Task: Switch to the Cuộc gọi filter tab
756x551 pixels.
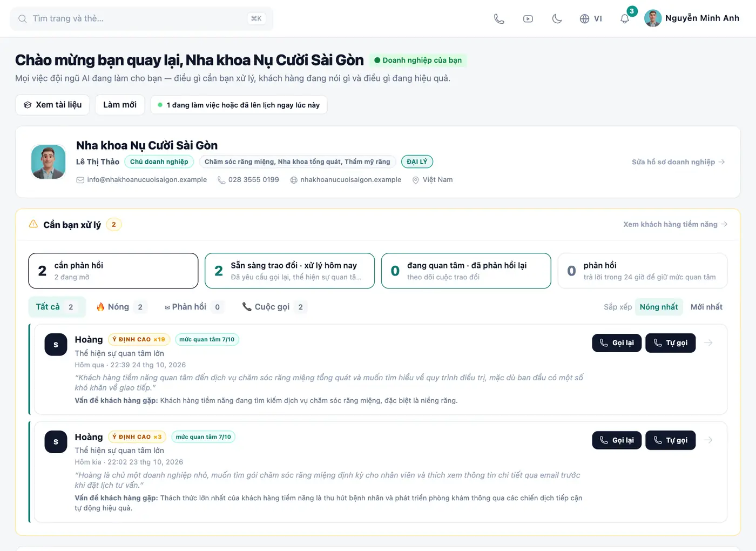Action: pos(274,307)
